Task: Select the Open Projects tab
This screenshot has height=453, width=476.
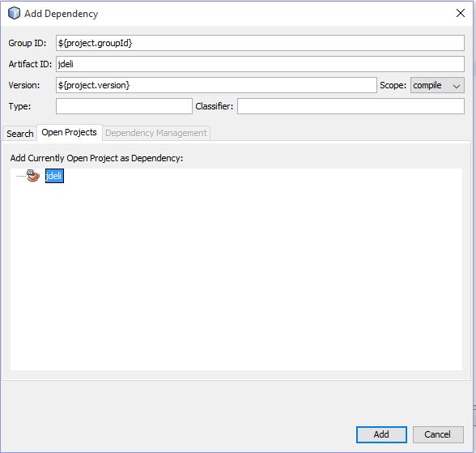Action: (70, 132)
